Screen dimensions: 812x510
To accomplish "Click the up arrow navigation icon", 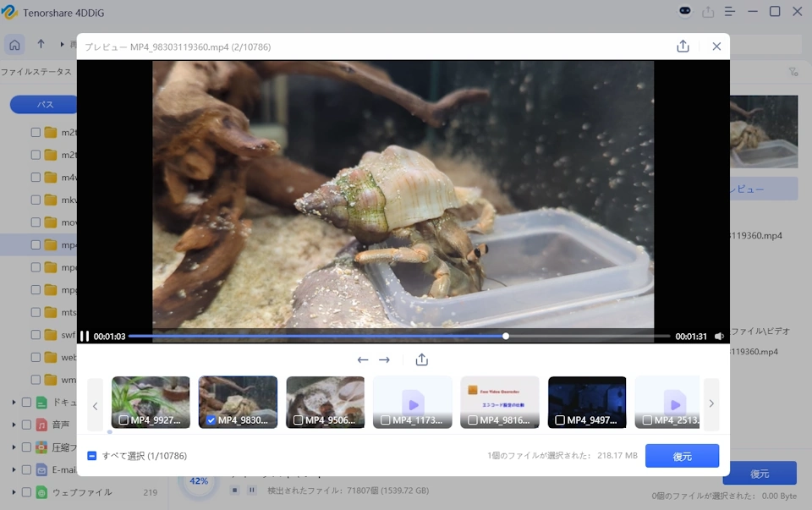I will (x=41, y=44).
